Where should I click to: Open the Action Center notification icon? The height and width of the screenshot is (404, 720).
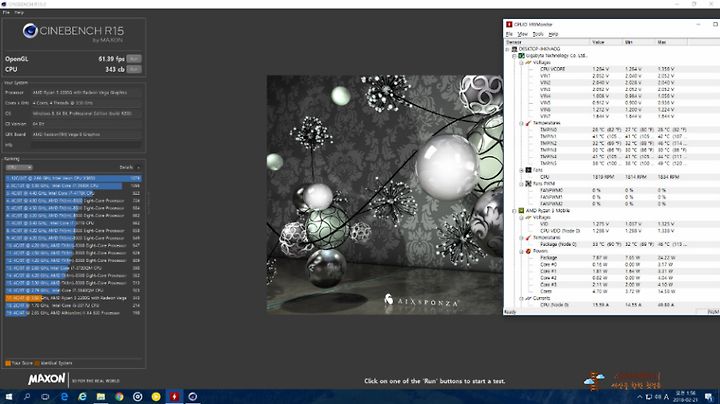tap(709, 397)
